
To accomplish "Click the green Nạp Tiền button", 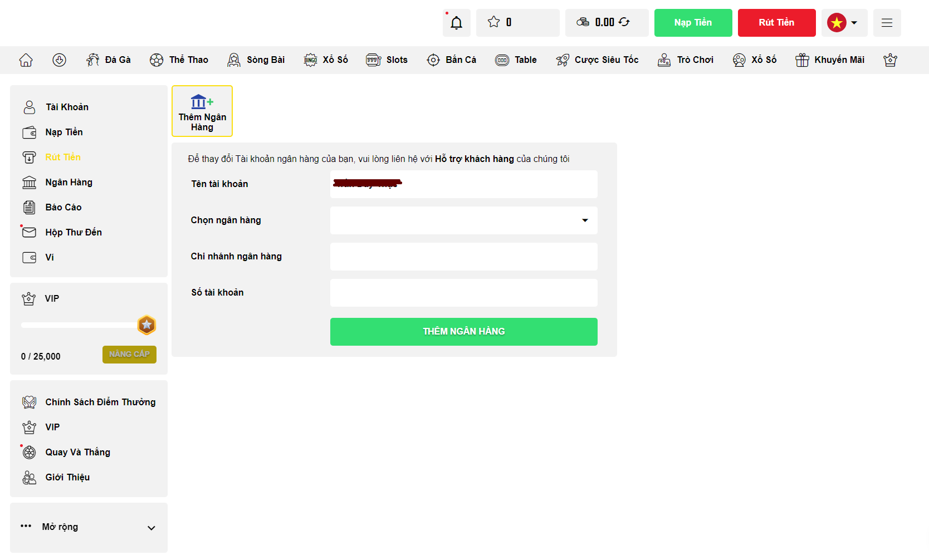I will pyautogui.click(x=693, y=23).
